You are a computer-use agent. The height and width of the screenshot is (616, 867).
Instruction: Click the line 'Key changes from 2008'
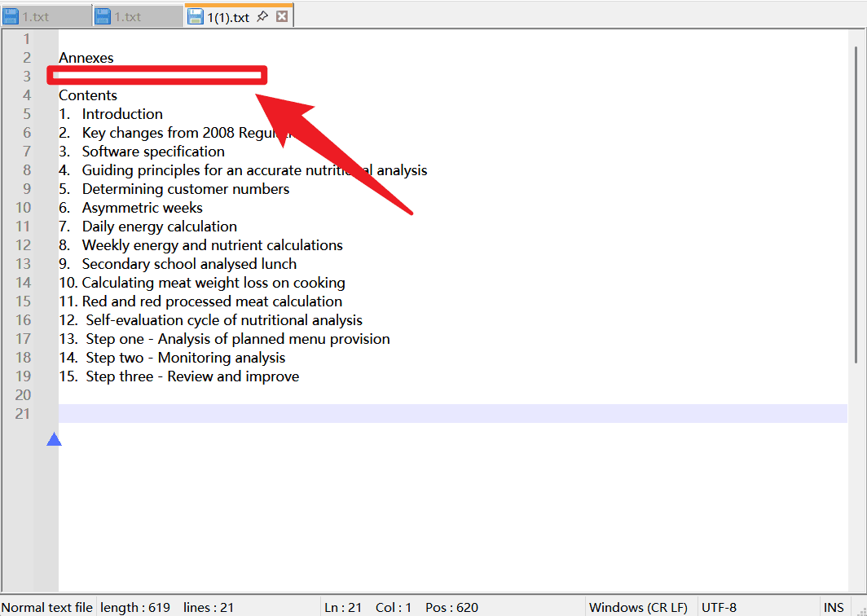pos(158,133)
